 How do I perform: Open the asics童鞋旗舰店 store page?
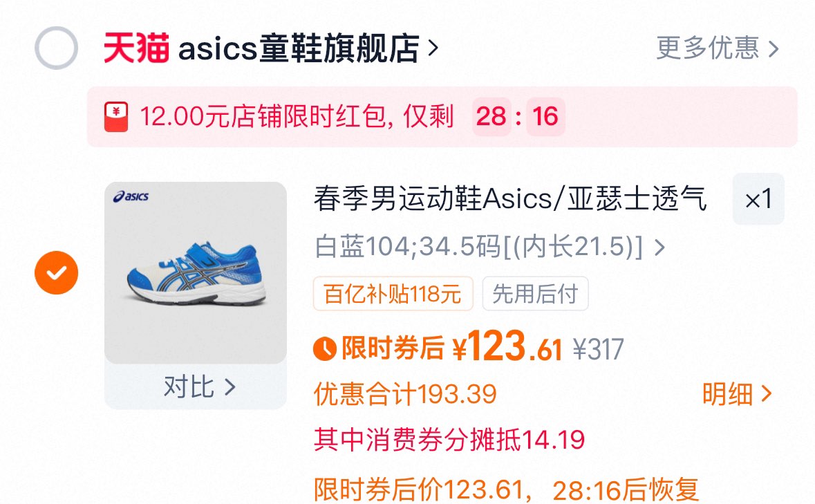299,48
